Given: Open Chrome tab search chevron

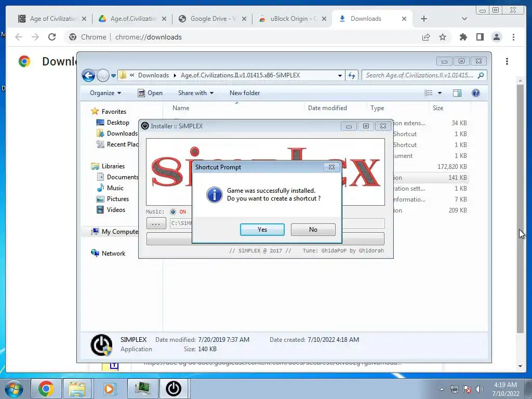Looking at the screenshot, I should coord(464,19).
